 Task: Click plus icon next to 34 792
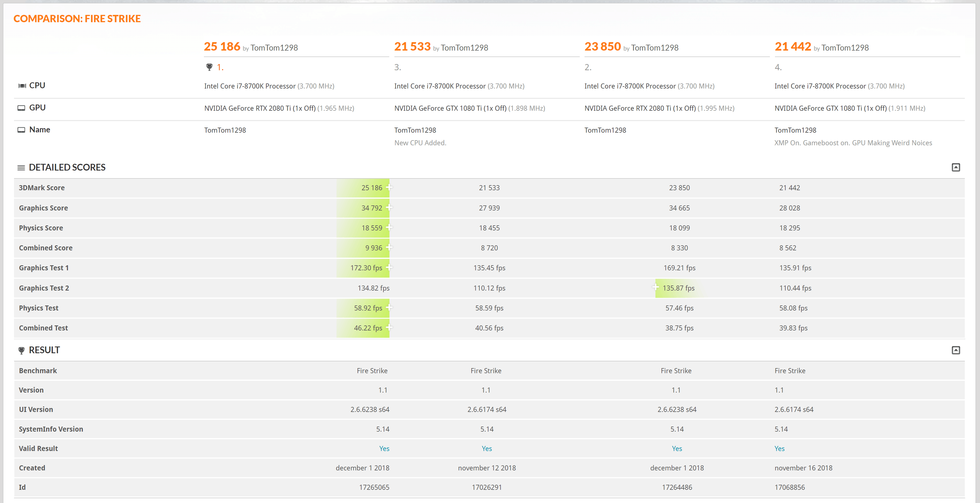[389, 207]
